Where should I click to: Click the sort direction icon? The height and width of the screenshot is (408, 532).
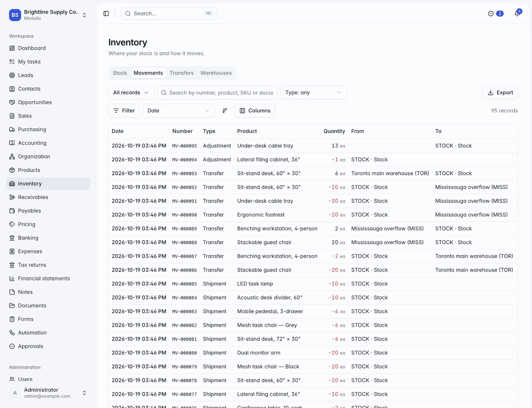[225, 111]
